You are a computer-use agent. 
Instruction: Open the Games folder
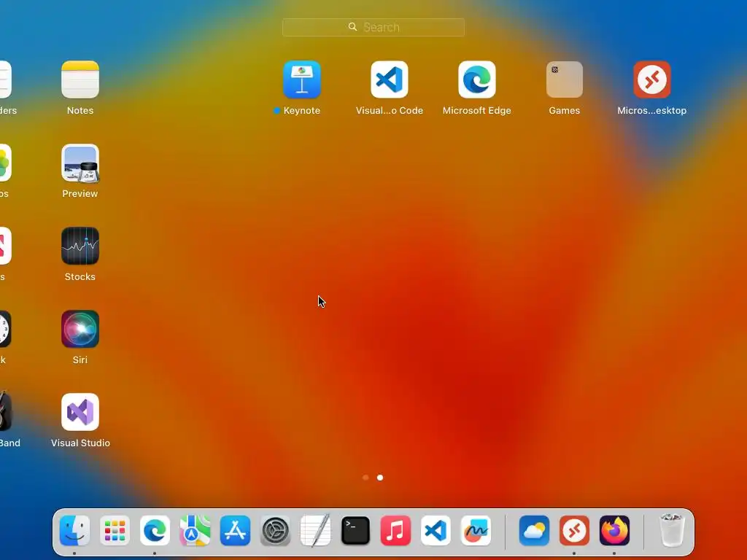click(x=565, y=79)
